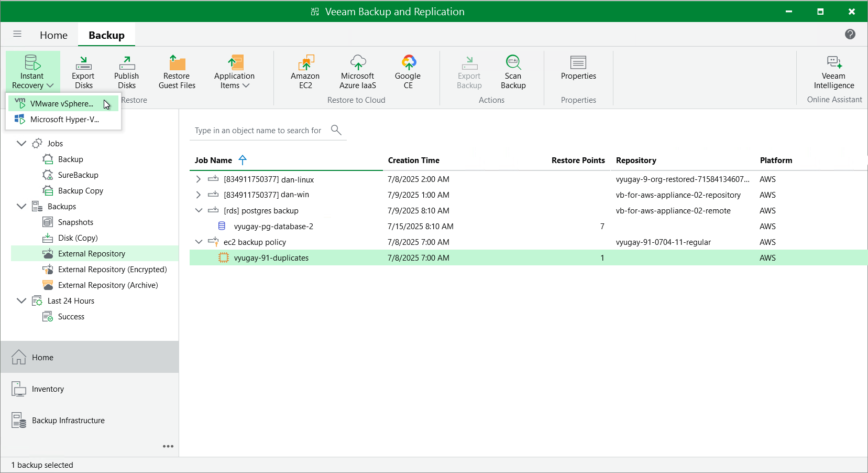Select the [834911750377] dan-win job

click(266, 195)
